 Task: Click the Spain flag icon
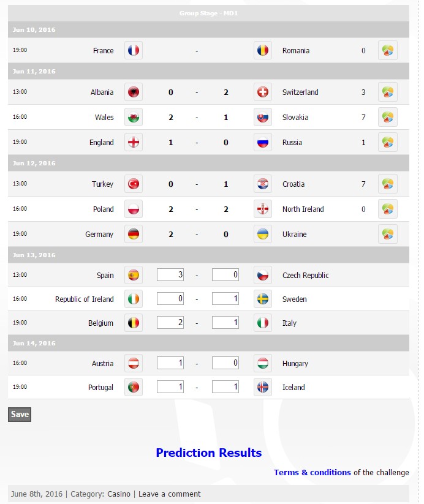[133, 275]
